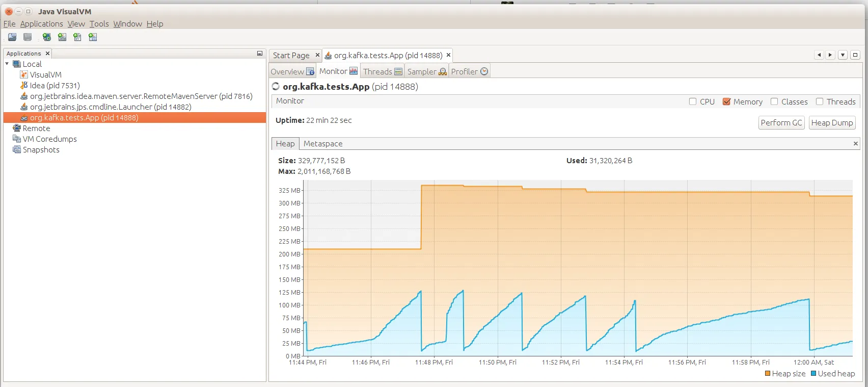
Task: Select the Snapshots node
Action: [x=41, y=150]
